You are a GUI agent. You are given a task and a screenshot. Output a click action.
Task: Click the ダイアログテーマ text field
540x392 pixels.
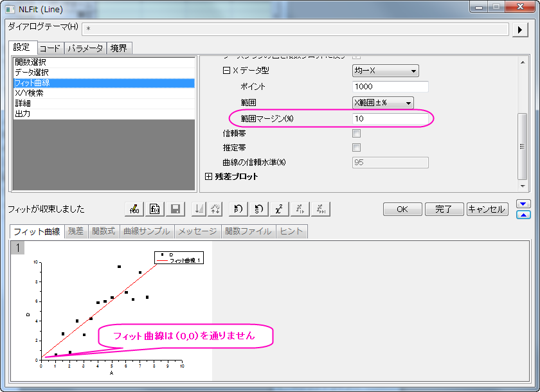pyautogui.click(x=295, y=30)
